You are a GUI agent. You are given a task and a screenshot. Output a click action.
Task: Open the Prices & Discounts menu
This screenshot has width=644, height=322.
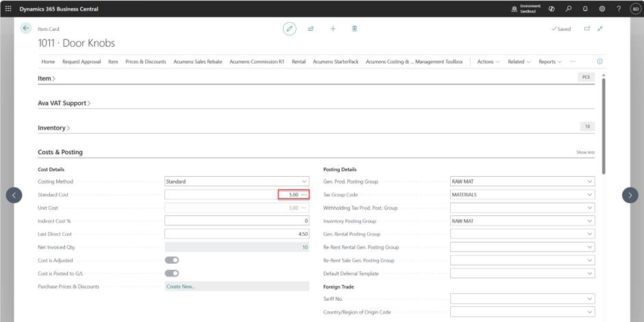pos(146,62)
